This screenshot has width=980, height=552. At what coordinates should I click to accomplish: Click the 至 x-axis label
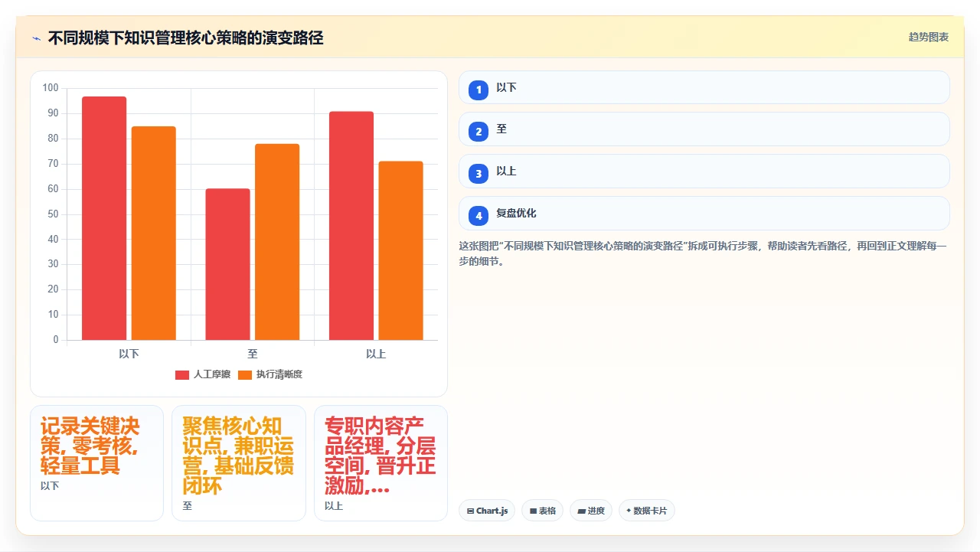253,354
